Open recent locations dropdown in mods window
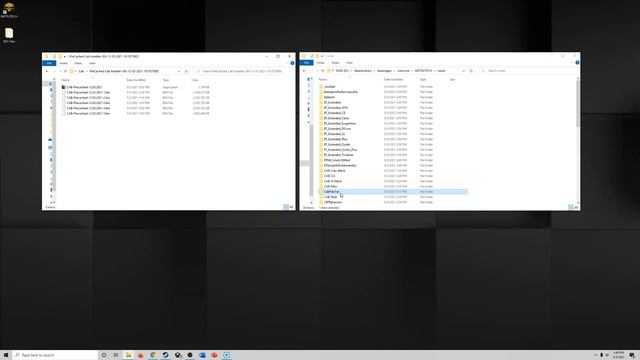The width and height of the screenshot is (640, 360). click(x=317, y=71)
